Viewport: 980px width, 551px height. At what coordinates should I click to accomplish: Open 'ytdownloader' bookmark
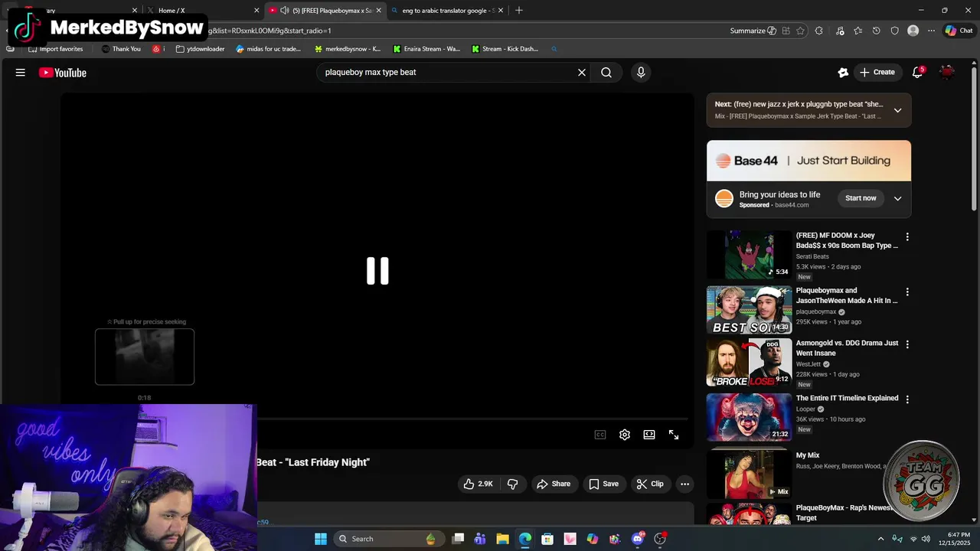pos(200,49)
